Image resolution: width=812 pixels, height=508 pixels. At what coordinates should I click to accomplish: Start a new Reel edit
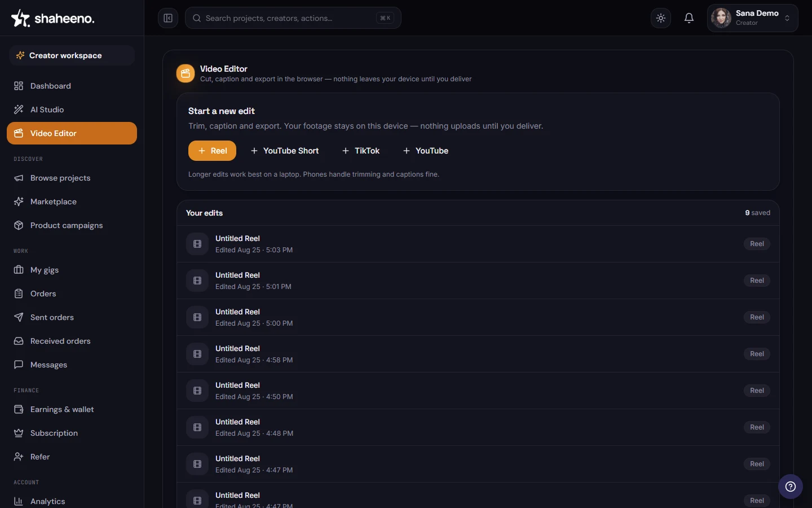point(212,151)
